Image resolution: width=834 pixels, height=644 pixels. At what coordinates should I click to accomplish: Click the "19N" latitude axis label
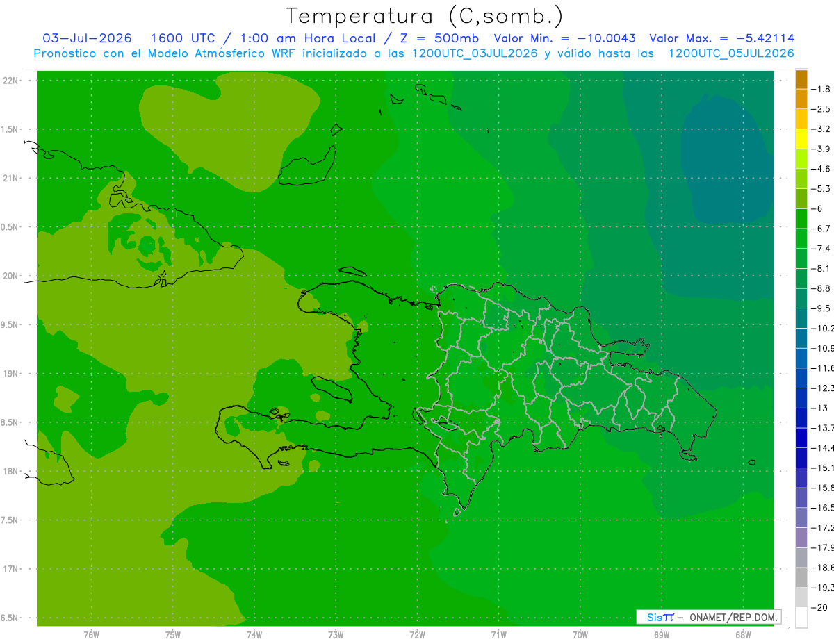[x=10, y=374]
